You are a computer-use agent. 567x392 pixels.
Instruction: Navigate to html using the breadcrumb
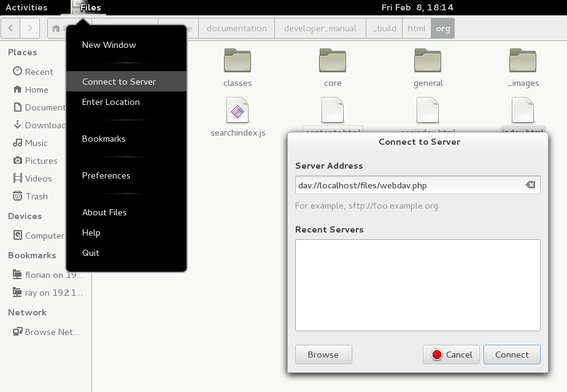417,28
